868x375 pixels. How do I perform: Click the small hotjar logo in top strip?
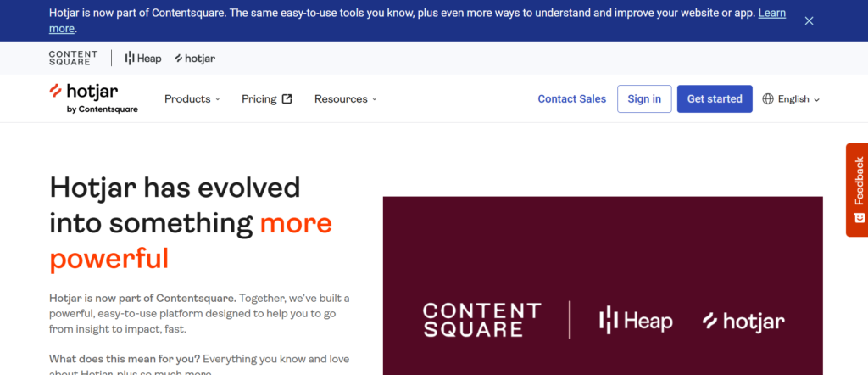point(194,59)
